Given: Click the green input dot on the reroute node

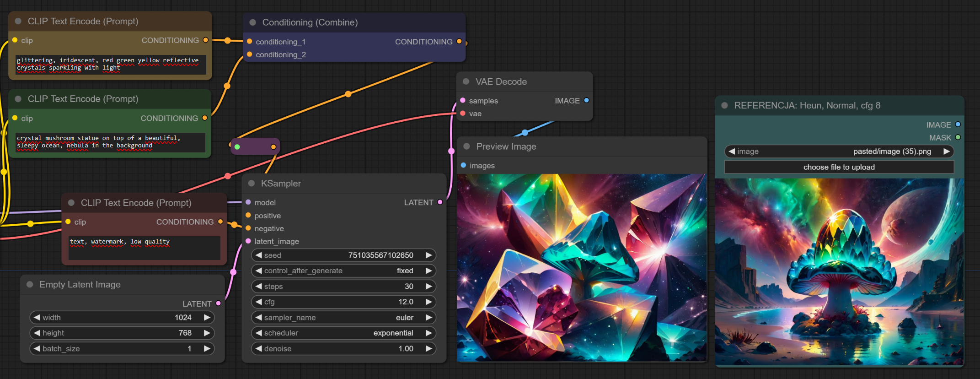Looking at the screenshot, I should pyautogui.click(x=237, y=147).
